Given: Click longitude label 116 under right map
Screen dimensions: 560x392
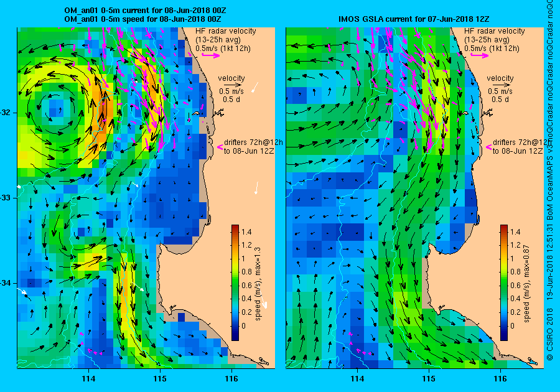Looking at the screenshot, I should [500, 379].
